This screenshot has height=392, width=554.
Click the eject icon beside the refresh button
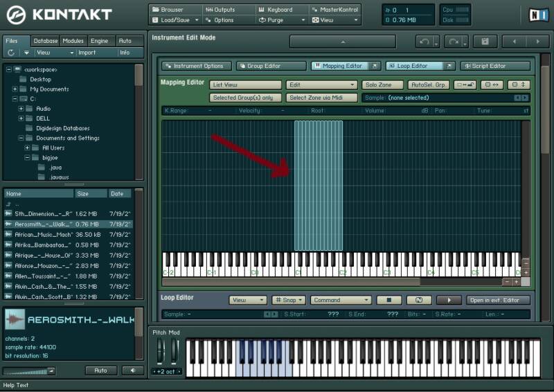tap(26, 53)
